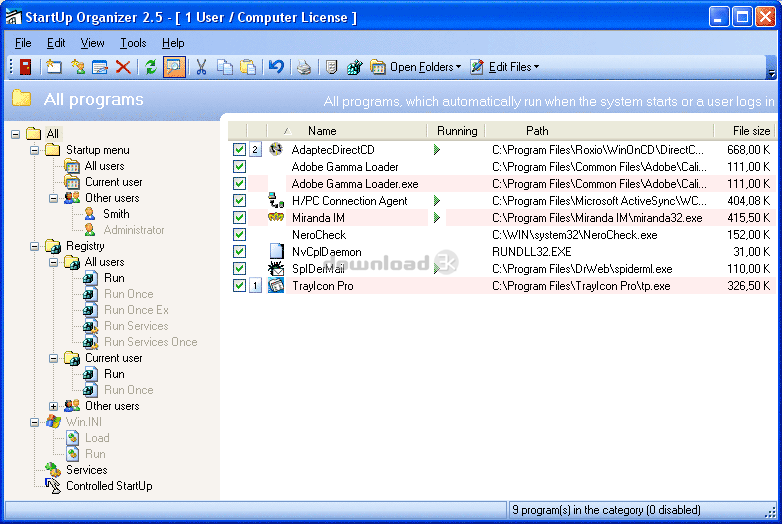Uncheck the Adobe Gamma Loader checkbox
This screenshot has width=782, height=524.
tap(239, 166)
